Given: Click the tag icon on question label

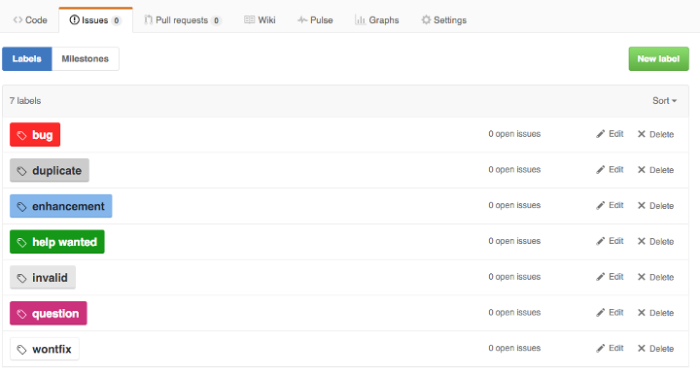Looking at the screenshot, I should pos(21,314).
